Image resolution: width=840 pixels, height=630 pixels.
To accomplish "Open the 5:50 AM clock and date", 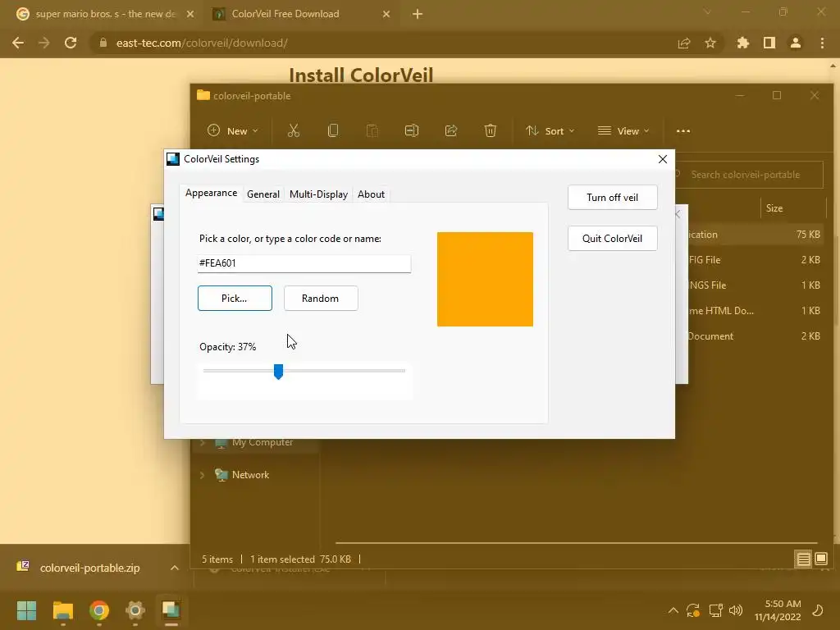I will click(x=778, y=610).
